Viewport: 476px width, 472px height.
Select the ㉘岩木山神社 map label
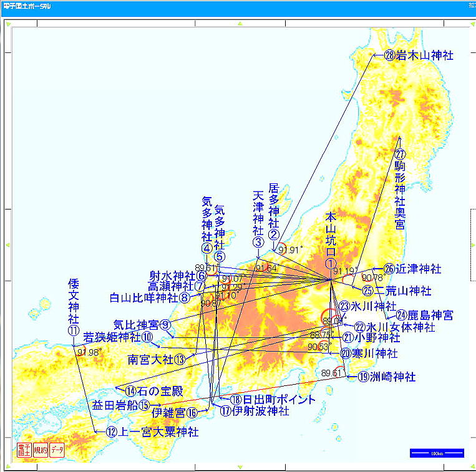419,55
